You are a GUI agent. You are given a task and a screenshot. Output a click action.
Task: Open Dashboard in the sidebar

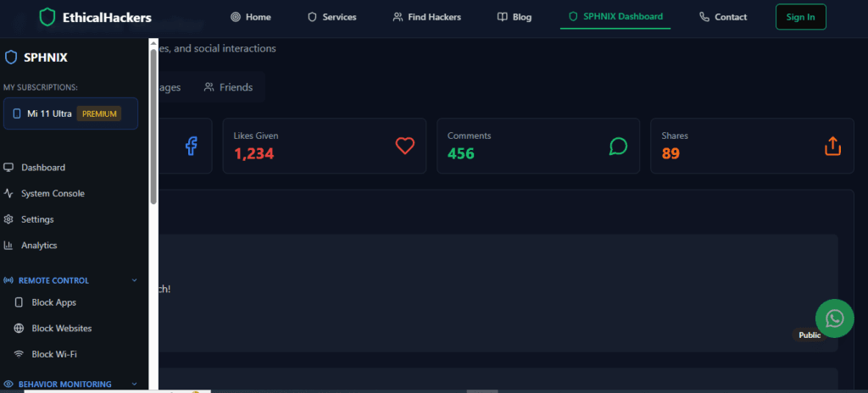(x=71, y=167)
